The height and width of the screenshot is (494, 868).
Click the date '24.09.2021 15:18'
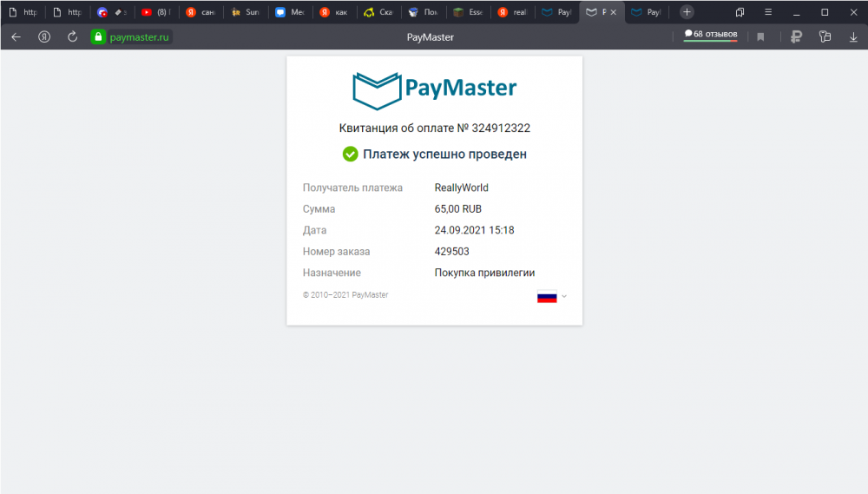click(x=474, y=230)
